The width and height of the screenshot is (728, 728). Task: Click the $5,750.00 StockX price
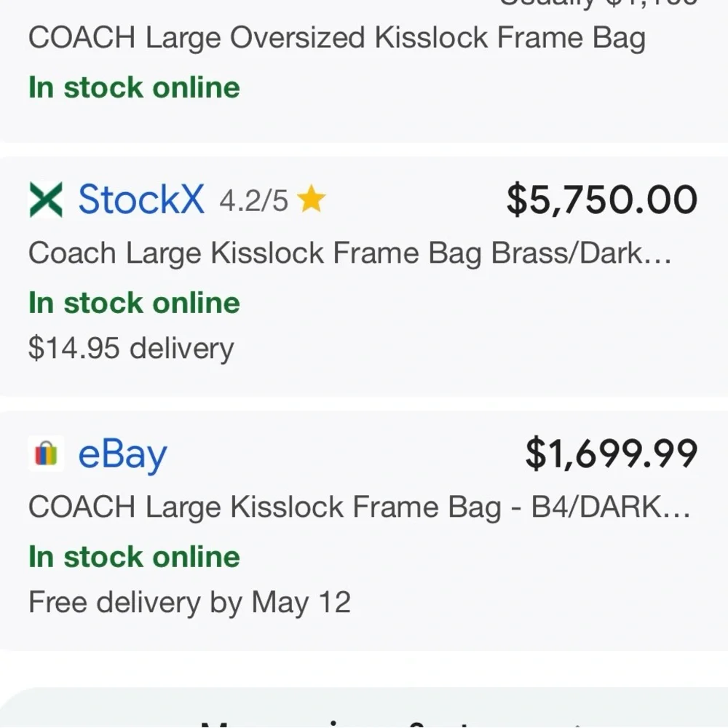pos(601,198)
